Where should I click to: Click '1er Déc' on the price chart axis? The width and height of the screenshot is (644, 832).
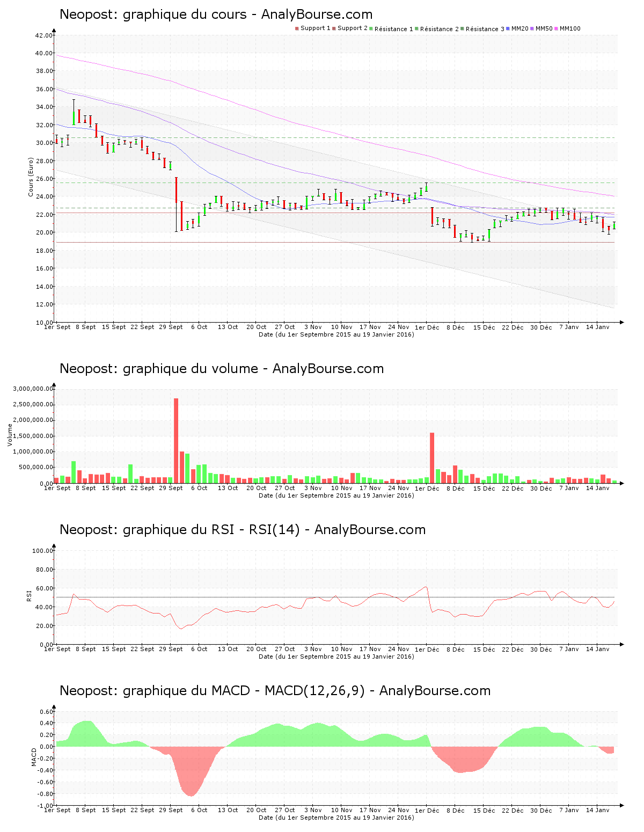pyautogui.click(x=427, y=327)
